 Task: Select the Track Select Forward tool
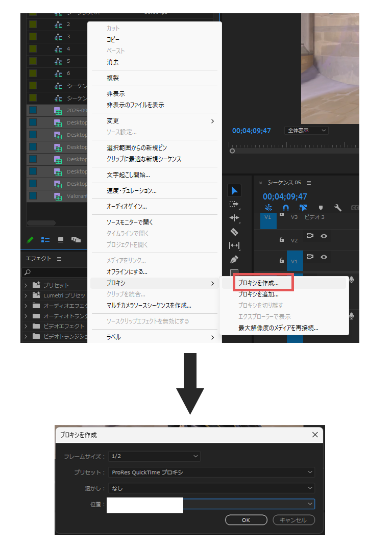234,204
